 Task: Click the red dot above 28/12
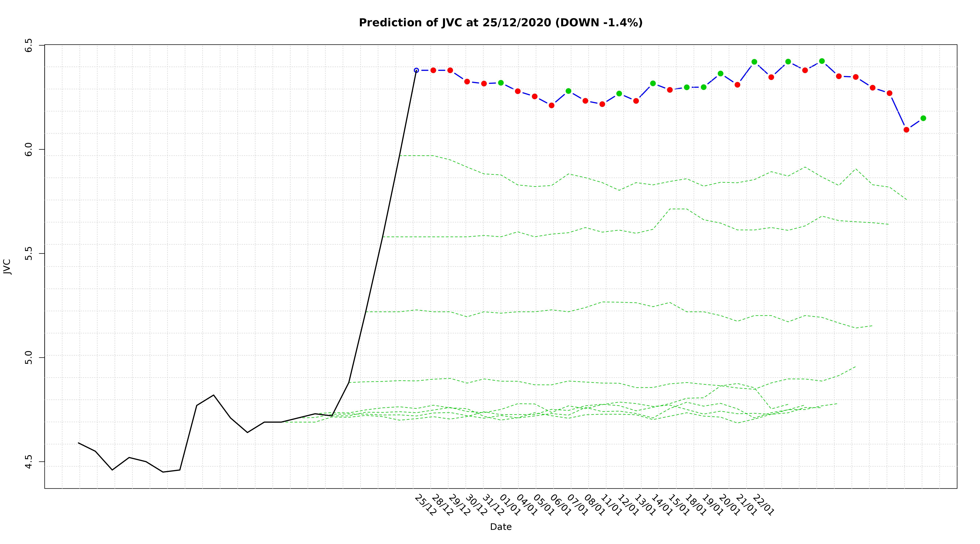[x=433, y=70]
